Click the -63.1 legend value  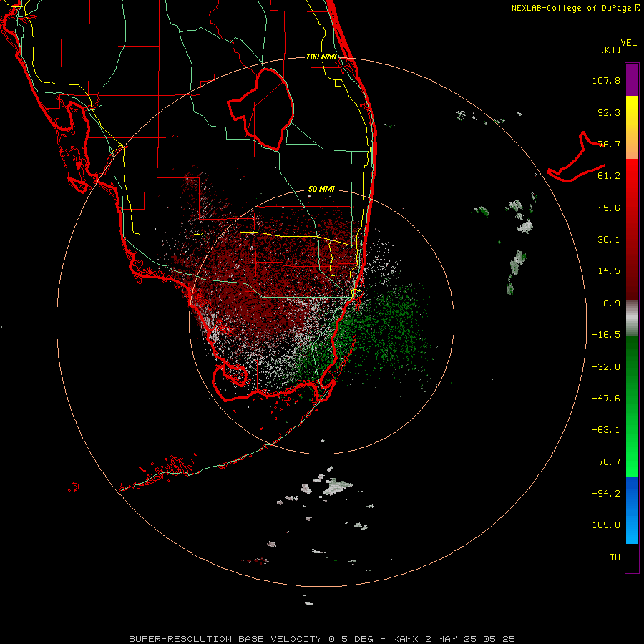tap(606, 430)
